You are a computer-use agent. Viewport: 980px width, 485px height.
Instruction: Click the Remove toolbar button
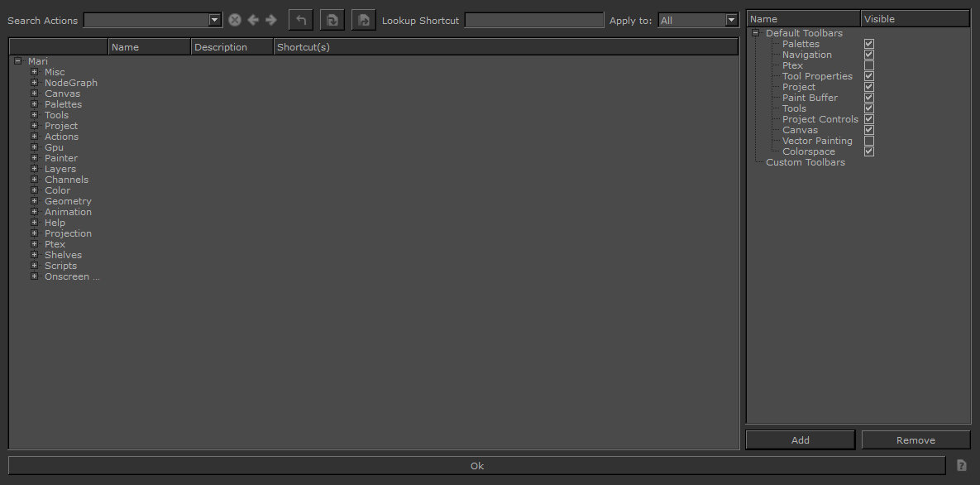tap(915, 439)
